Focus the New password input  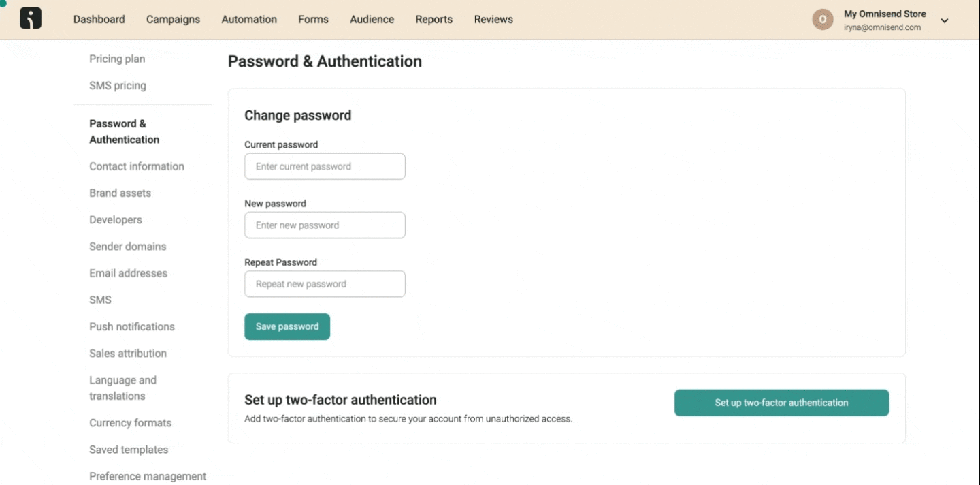325,225
